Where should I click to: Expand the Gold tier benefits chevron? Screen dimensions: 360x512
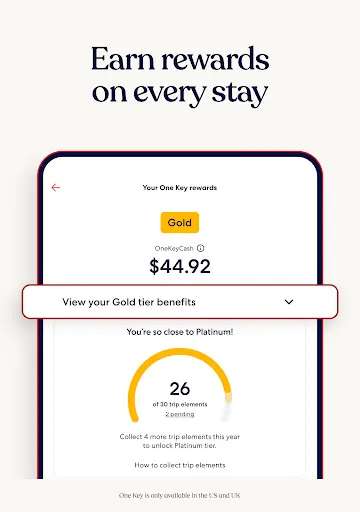[x=289, y=302]
